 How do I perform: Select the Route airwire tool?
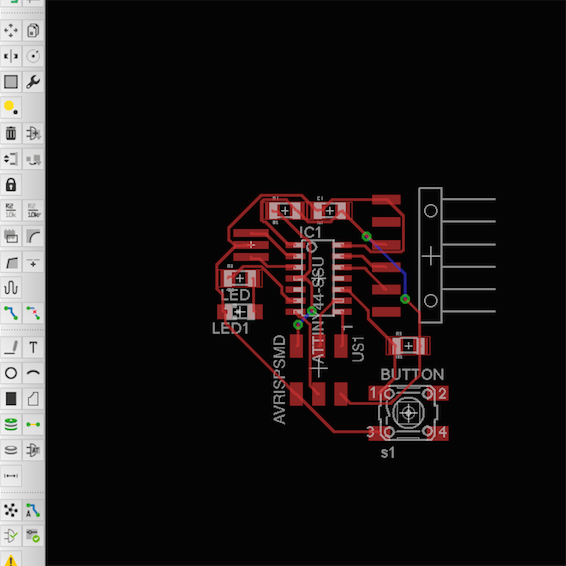tap(11, 313)
